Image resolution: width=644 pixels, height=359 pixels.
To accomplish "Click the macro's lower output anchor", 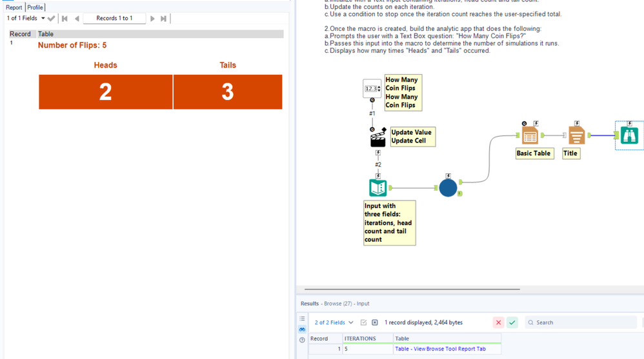I will click(460, 193).
